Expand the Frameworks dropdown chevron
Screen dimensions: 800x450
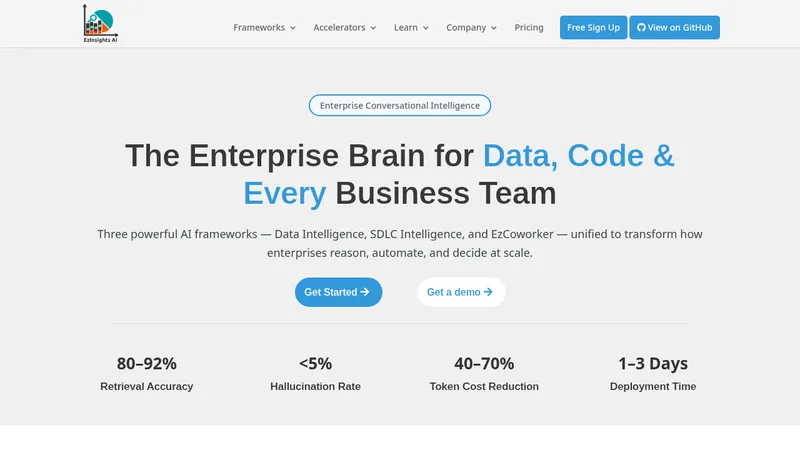tap(293, 28)
